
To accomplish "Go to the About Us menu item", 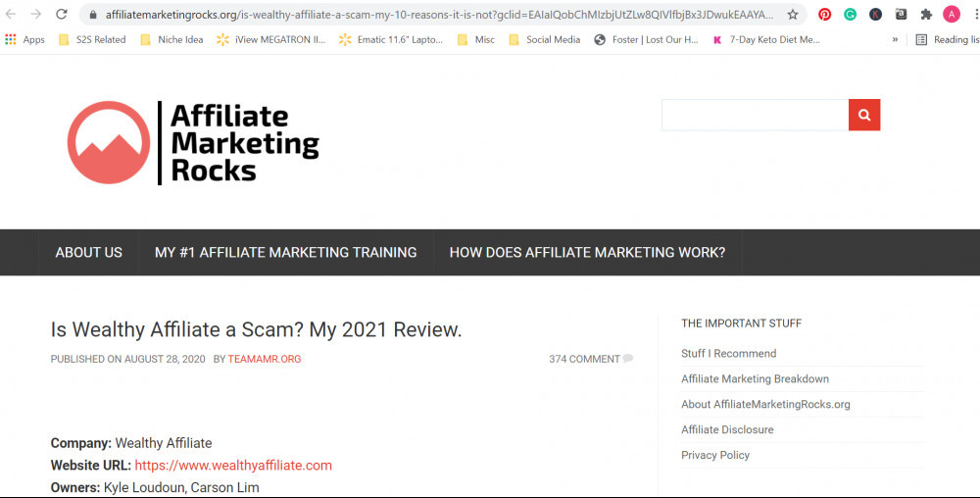I will coord(89,252).
